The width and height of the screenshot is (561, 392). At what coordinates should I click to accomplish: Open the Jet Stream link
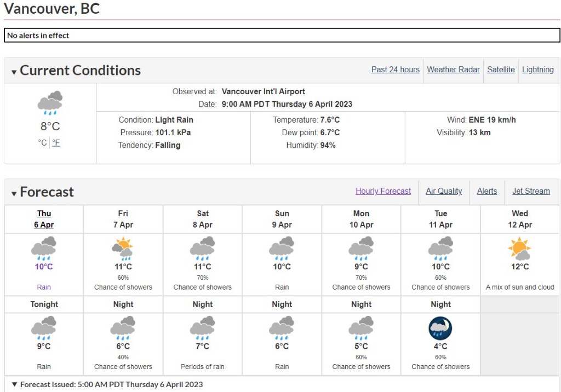point(531,191)
